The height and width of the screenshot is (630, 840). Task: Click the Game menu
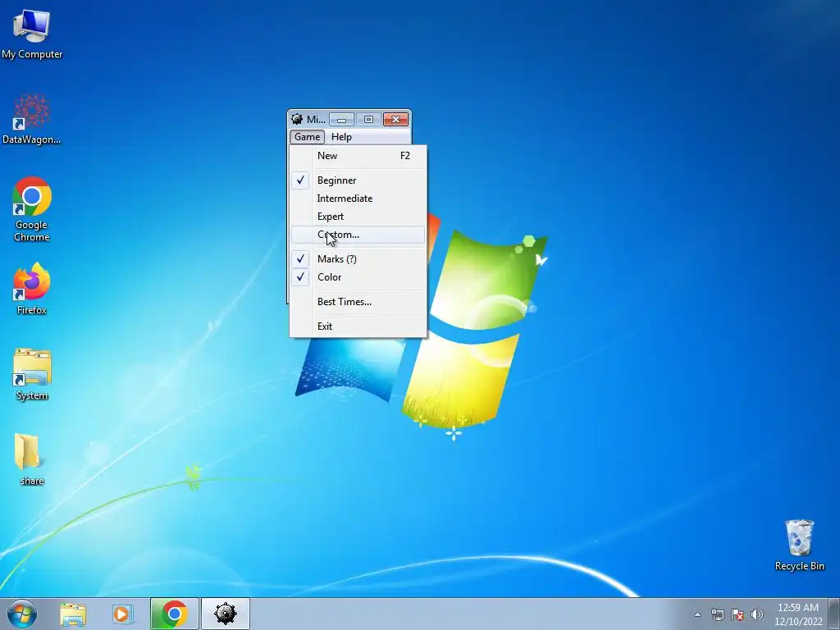pyautogui.click(x=307, y=137)
